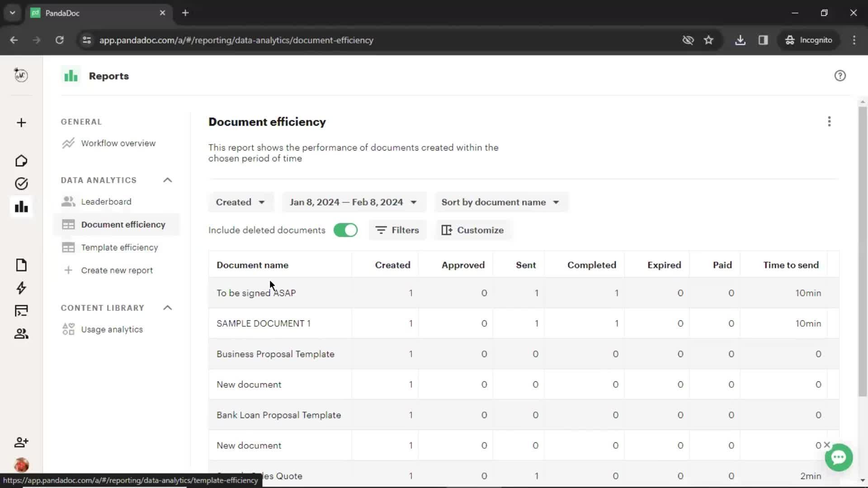The width and height of the screenshot is (868, 488).
Task: Open Workflow overview report
Action: tap(118, 143)
